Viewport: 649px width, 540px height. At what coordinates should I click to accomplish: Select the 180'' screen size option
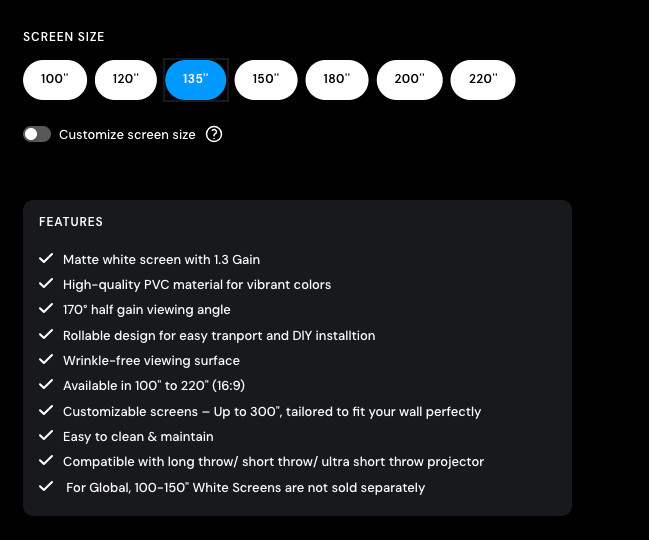[x=337, y=80]
